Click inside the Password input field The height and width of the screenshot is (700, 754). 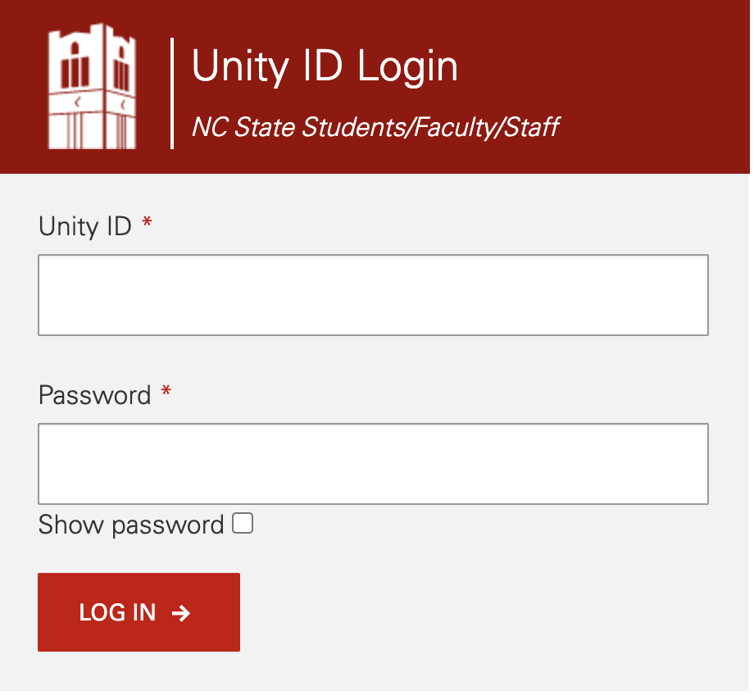373,464
